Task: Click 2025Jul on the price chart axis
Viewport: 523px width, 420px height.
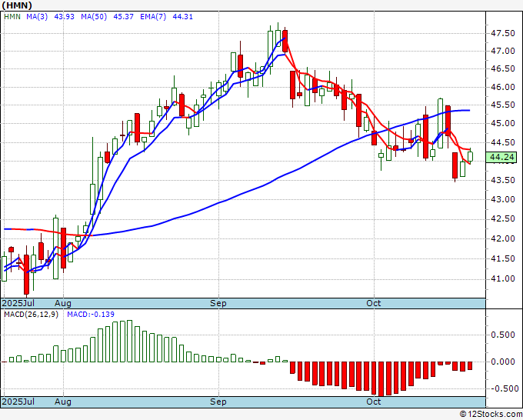Action: pos(18,303)
